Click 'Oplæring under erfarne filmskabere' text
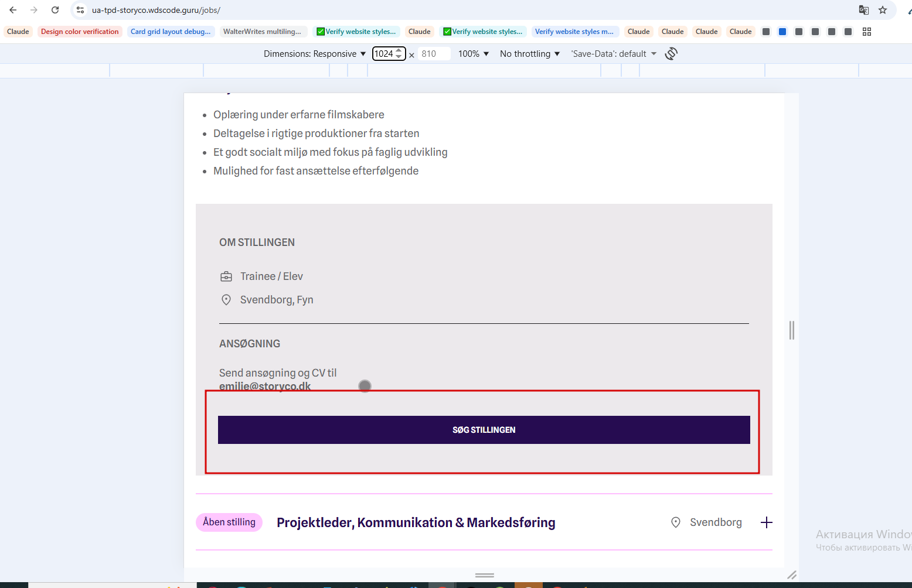 point(299,115)
